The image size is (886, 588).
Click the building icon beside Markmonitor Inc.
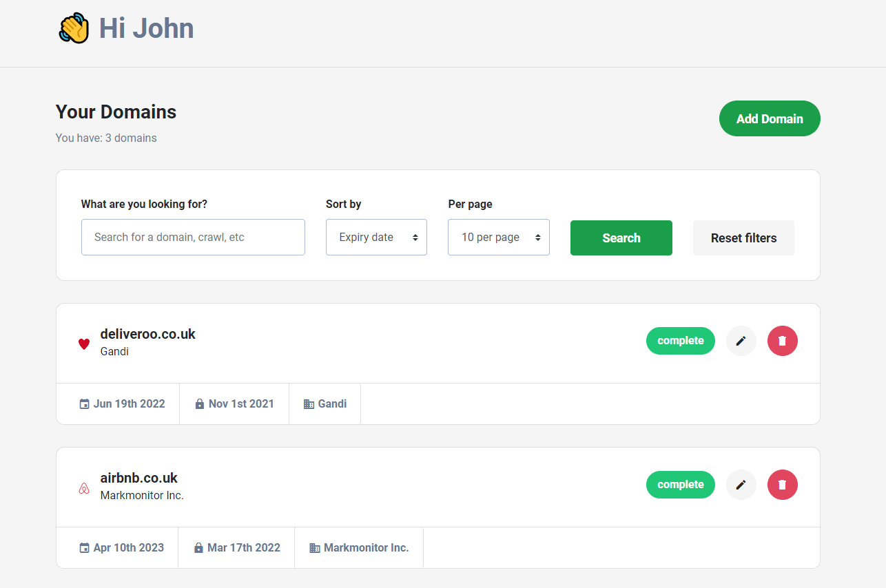[x=315, y=548]
